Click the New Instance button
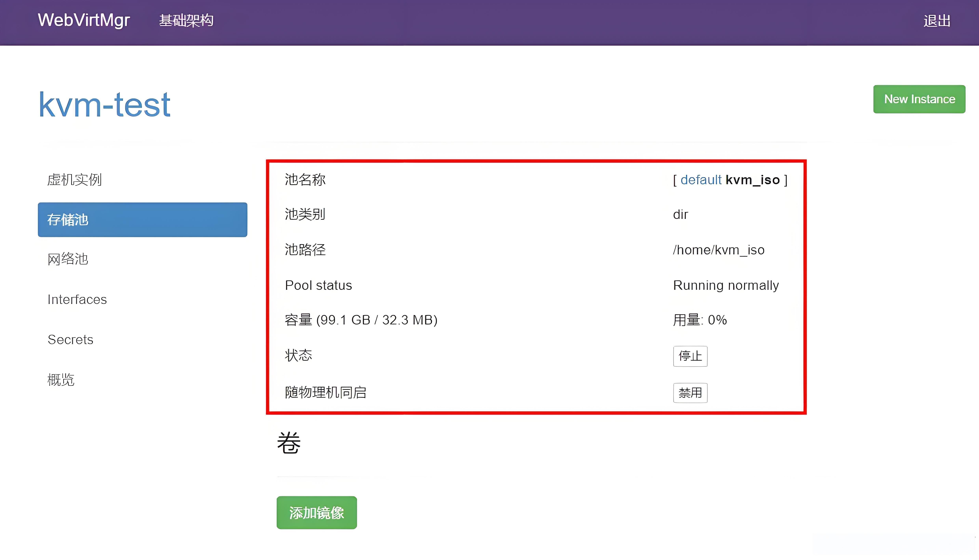The height and width of the screenshot is (560, 979). click(919, 99)
